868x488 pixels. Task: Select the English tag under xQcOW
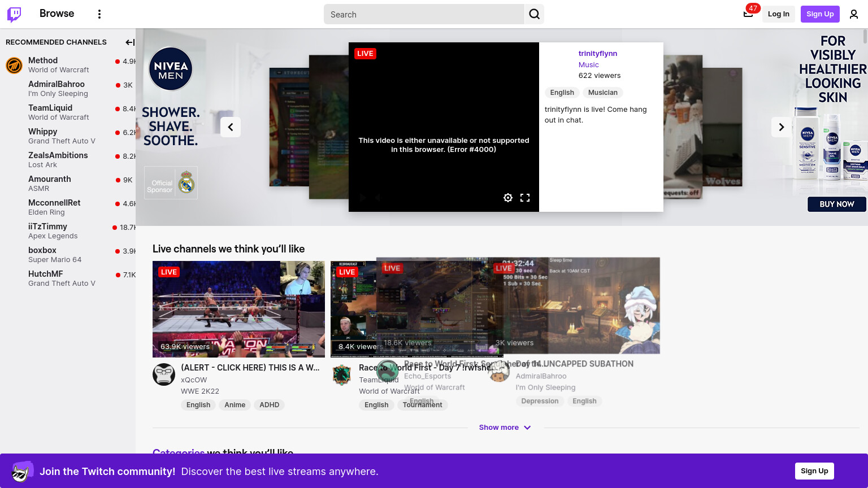[x=198, y=405]
